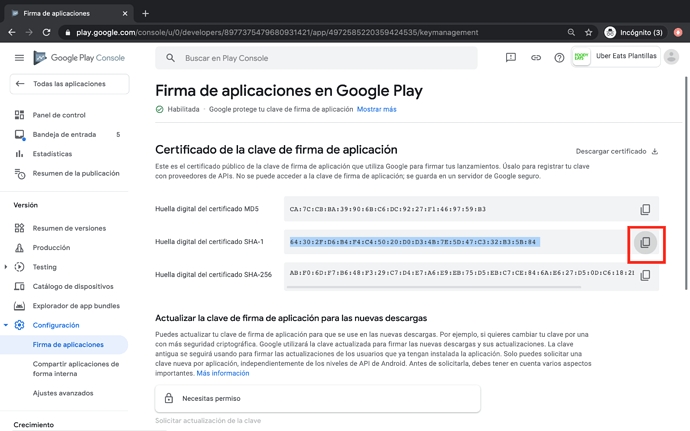
Task: Click the Habilitada status label
Action: (183, 109)
